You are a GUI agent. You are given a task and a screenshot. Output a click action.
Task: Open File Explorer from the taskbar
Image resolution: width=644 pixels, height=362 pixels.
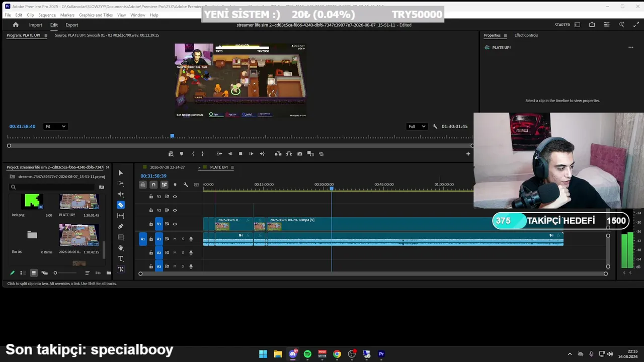(x=278, y=354)
